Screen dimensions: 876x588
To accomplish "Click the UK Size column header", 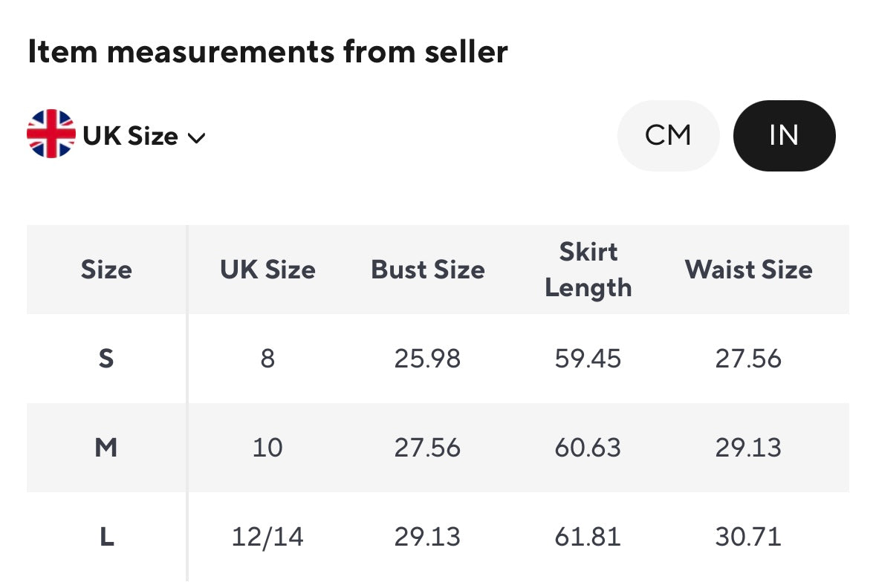I will coord(267,269).
